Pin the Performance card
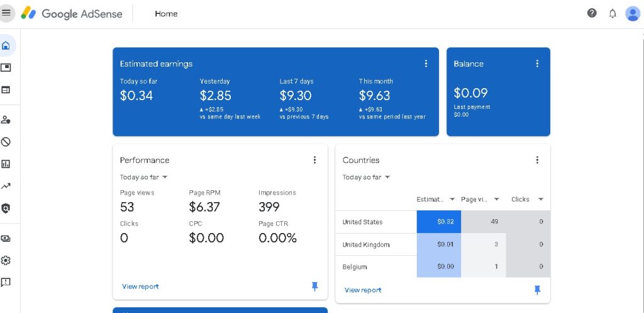 (315, 287)
